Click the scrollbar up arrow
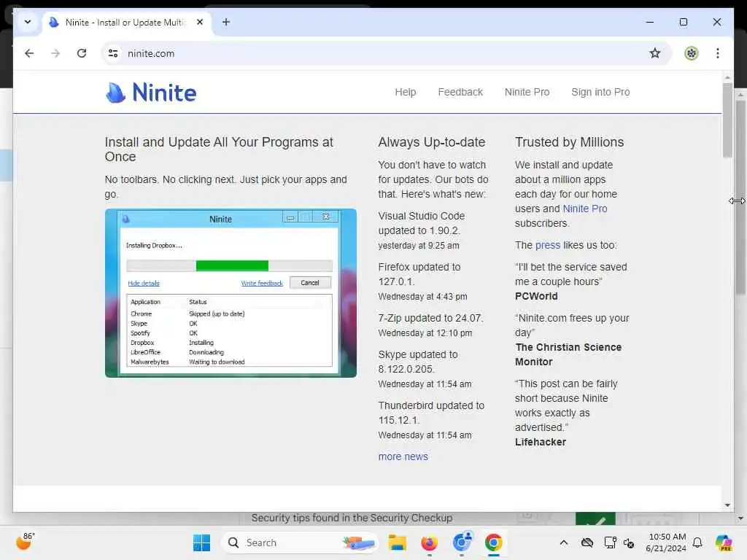 (727, 77)
